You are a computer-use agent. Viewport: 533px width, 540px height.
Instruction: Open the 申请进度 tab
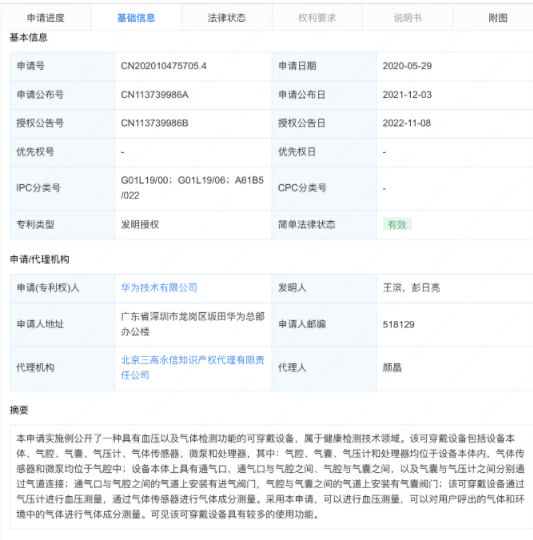pyautogui.click(x=45, y=18)
